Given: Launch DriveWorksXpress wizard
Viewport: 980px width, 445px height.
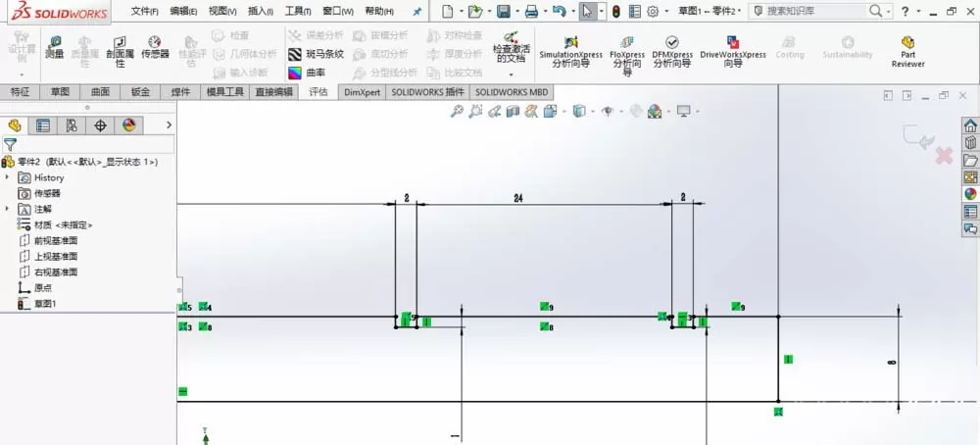Looking at the screenshot, I should pos(732,51).
